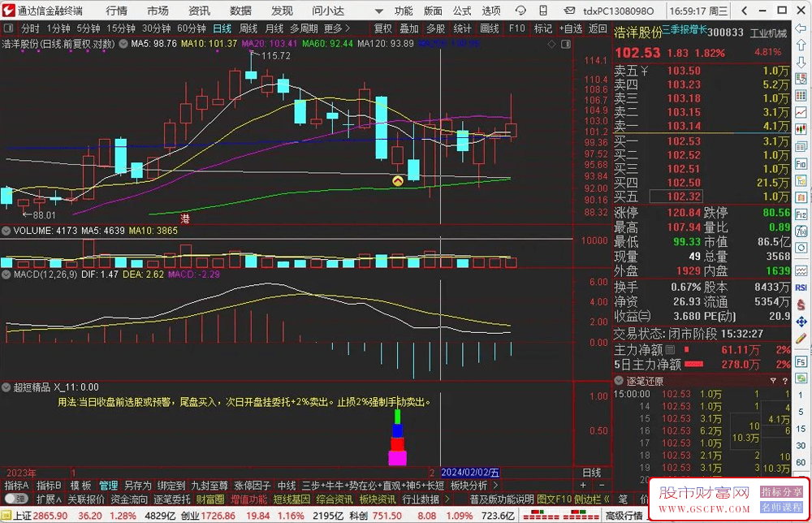
Task: Click the F12 trading sidebar icon
Action: 801,214
